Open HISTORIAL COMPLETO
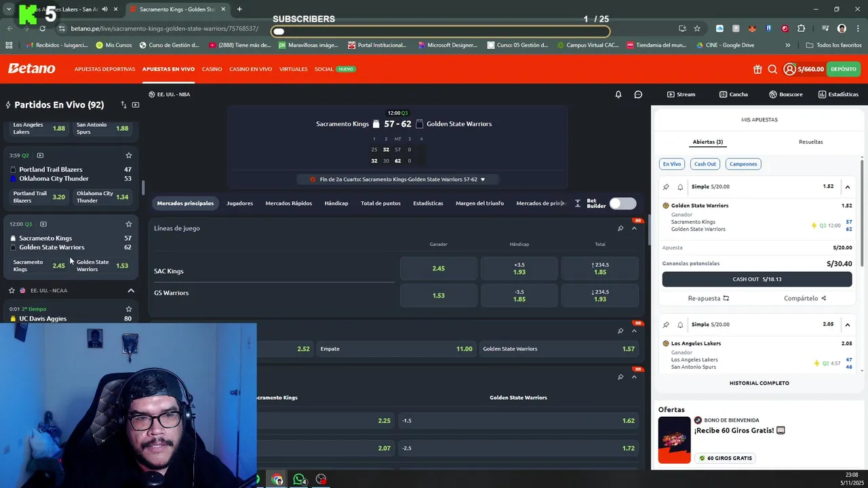 (759, 383)
